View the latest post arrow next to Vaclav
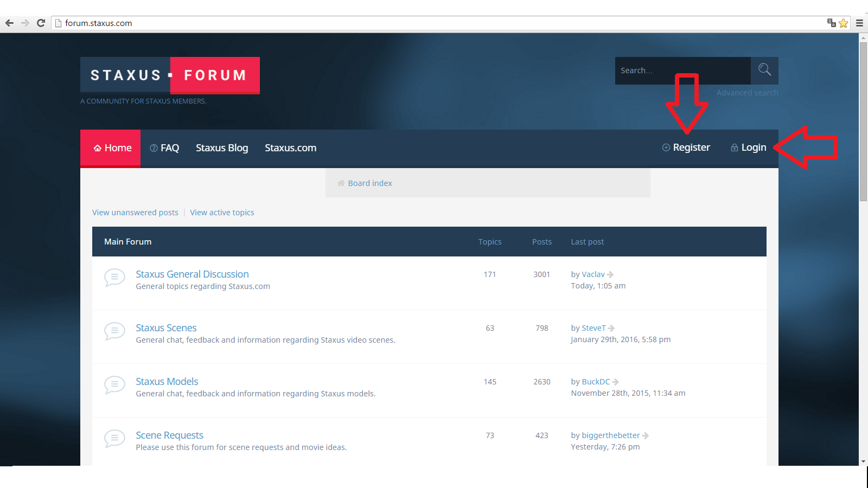This screenshot has width=868, height=488. point(610,275)
